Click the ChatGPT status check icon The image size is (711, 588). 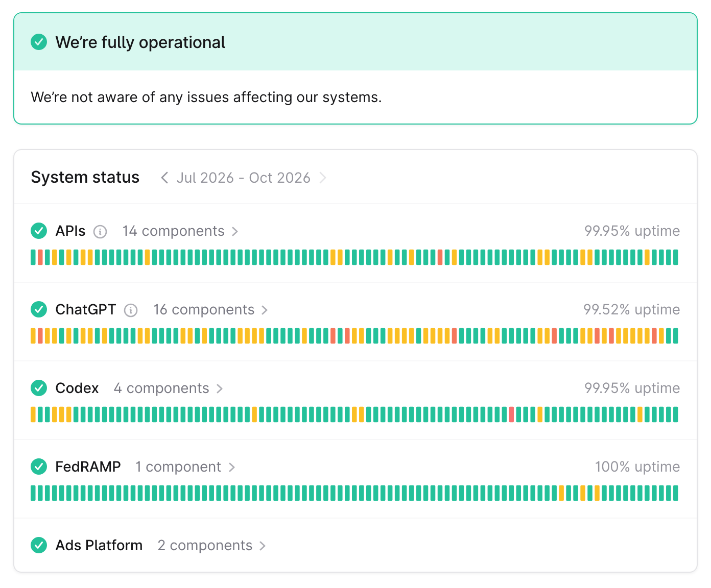39,309
